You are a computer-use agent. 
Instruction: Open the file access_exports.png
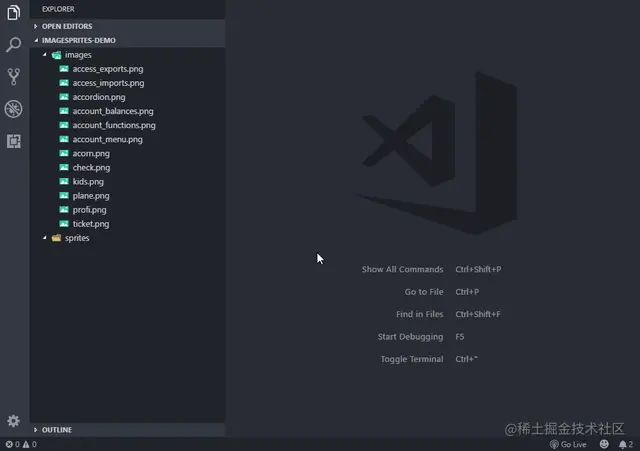[108, 69]
